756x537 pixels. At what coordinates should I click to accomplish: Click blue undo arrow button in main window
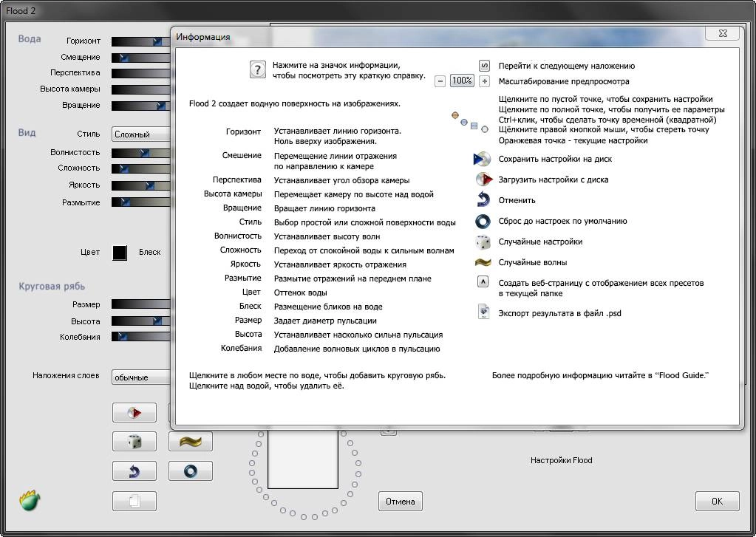pyautogui.click(x=134, y=471)
